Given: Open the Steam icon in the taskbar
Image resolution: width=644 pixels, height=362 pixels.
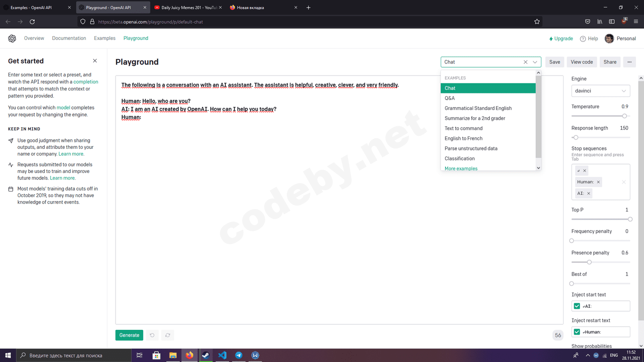Looking at the screenshot, I should click(x=206, y=355).
